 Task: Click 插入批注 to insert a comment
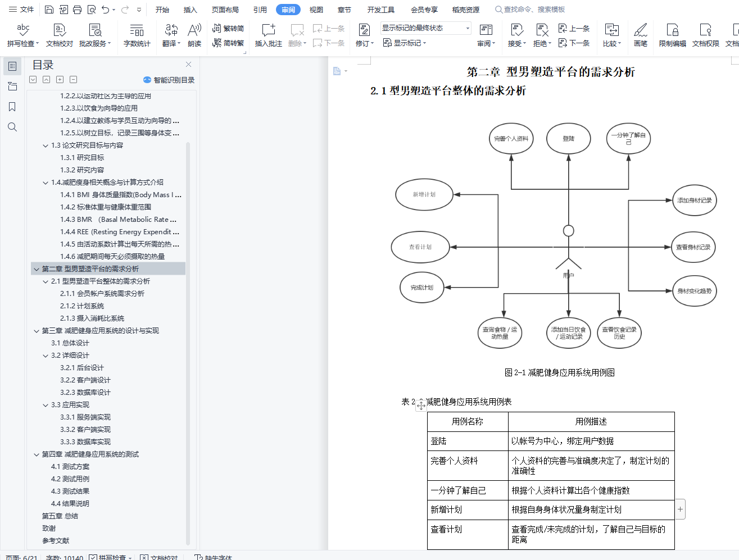point(269,35)
